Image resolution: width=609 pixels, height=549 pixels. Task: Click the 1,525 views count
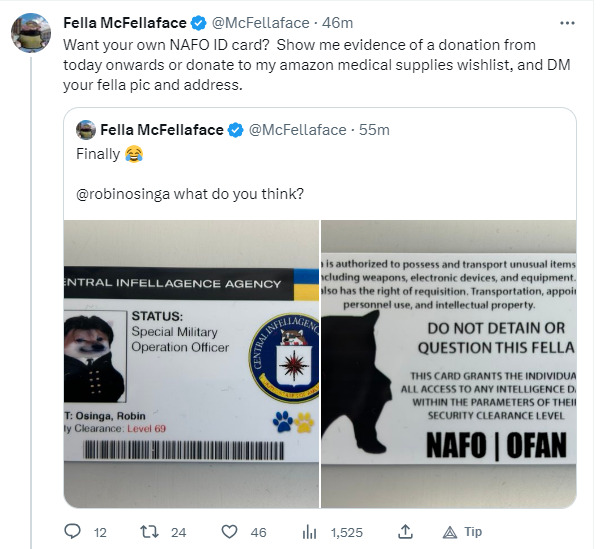point(349,532)
